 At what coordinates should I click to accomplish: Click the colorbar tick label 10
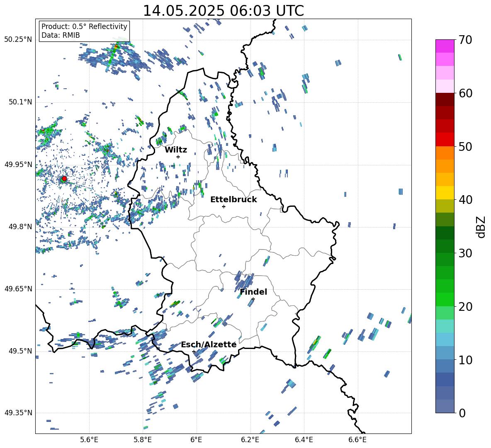coord(465,360)
